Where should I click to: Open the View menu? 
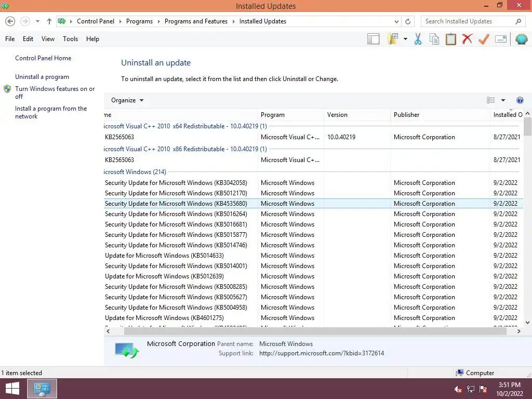[48, 38]
